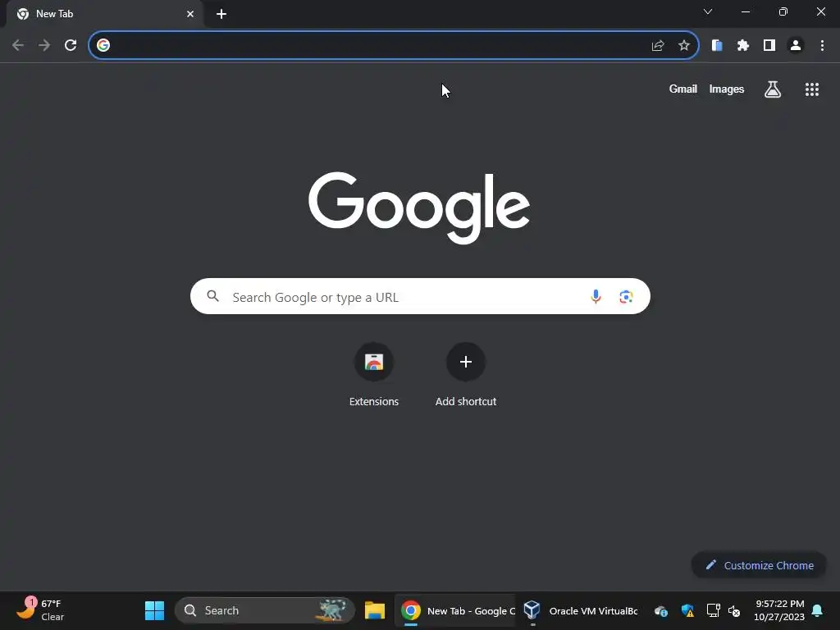
Task: Open Search Labs flask icon
Action: point(773,89)
